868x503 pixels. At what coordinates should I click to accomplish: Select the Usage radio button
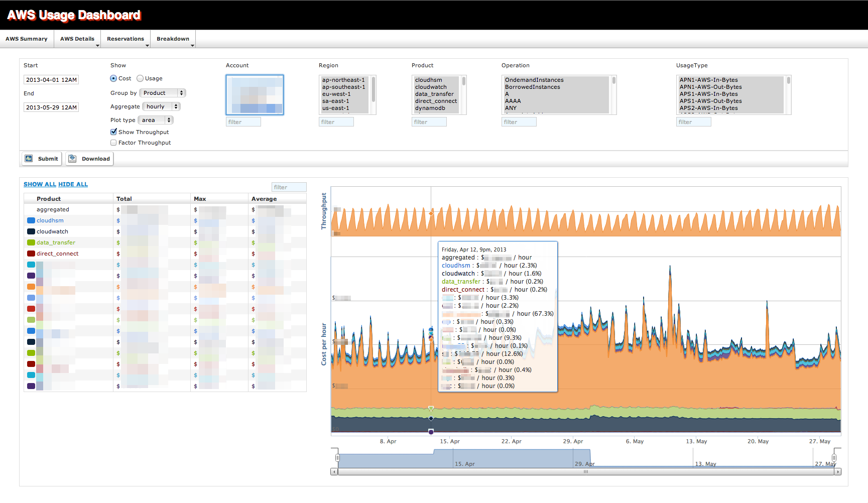140,78
